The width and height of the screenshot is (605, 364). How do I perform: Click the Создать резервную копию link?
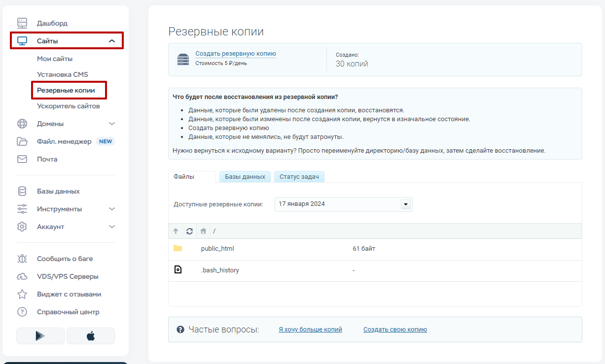236,54
